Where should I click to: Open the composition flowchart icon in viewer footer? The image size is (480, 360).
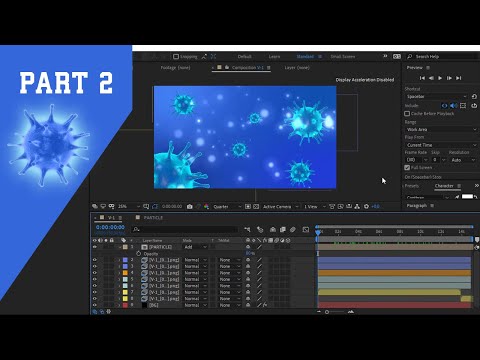tap(357, 207)
